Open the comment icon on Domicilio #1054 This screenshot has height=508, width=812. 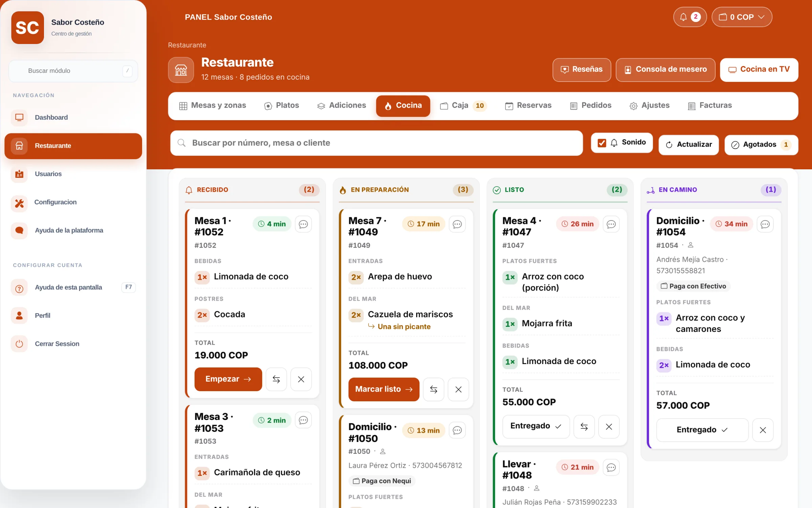pos(765,224)
